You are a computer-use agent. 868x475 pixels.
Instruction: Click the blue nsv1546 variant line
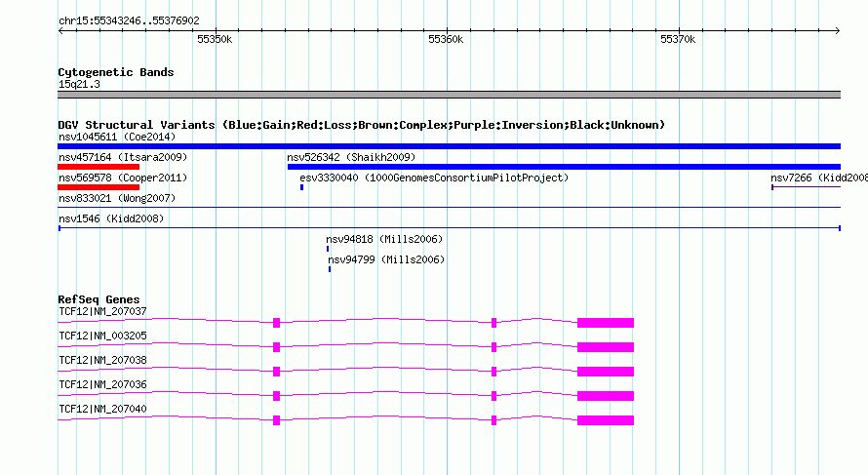click(x=449, y=228)
